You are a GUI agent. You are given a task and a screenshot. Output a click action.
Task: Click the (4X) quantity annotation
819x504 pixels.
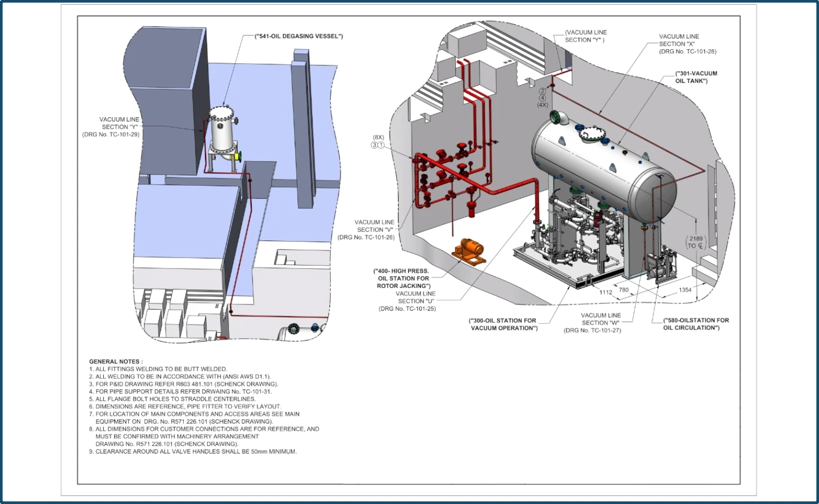542,105
